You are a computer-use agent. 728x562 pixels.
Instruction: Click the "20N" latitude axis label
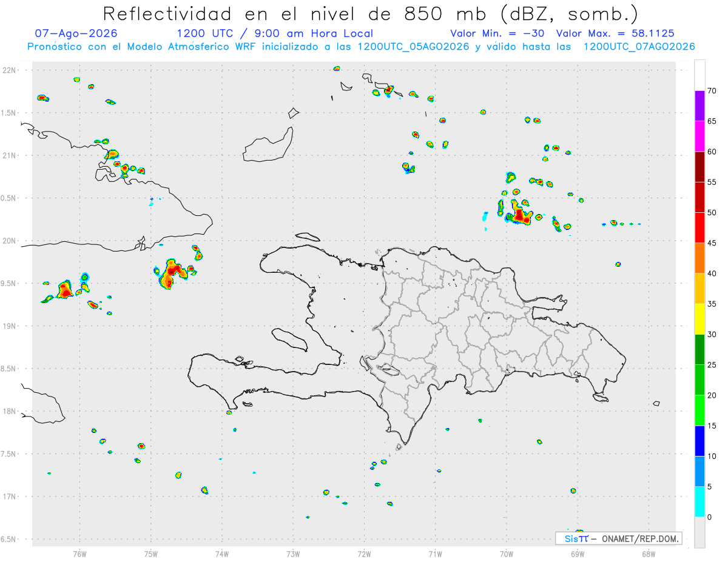(9, 241)
